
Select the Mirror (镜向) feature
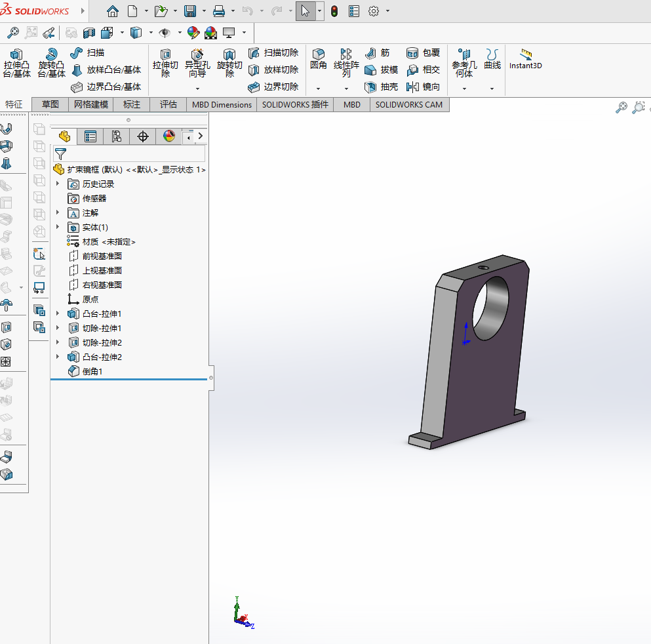(x=423, y=87)
